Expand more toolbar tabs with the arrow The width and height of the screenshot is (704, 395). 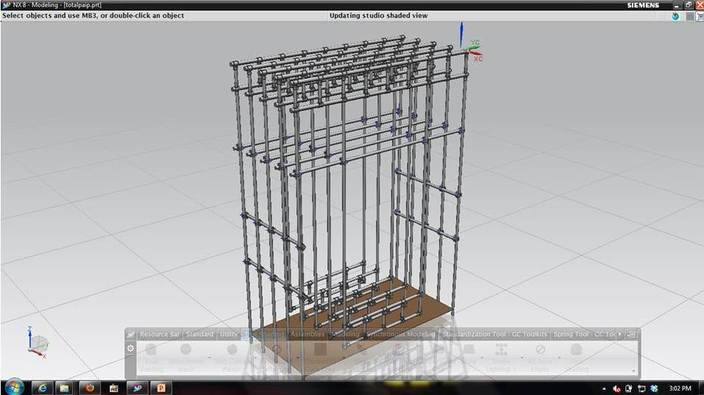[x=620, y=334]
